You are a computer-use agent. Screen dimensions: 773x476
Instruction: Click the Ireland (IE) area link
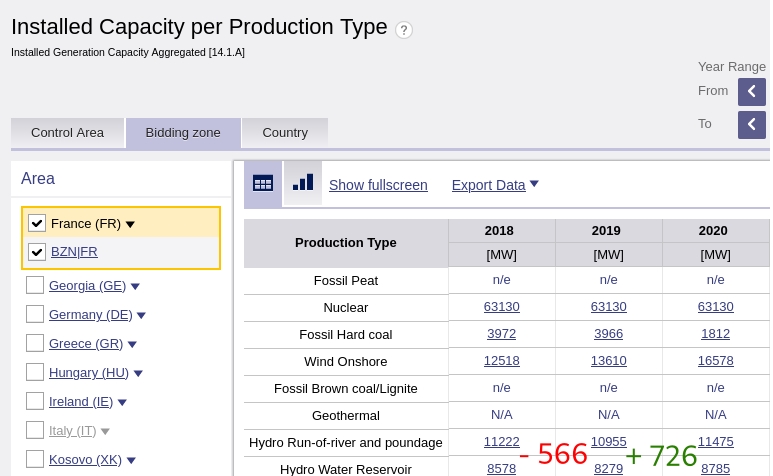click(81, 401)
